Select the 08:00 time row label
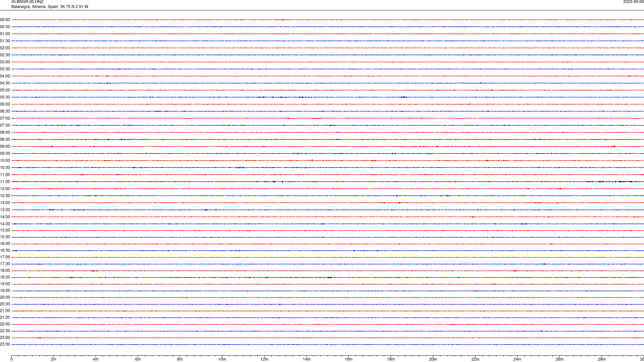This screenshot has width=644, height=362. click(x=5, y=132)
